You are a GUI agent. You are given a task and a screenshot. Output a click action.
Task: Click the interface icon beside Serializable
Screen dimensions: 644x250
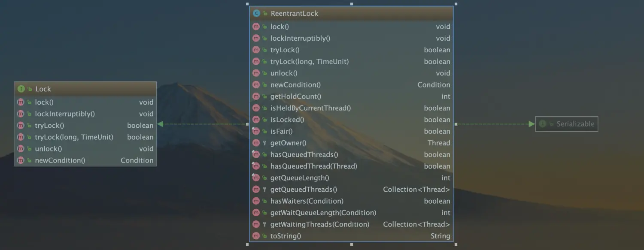(x=542, y=124)
